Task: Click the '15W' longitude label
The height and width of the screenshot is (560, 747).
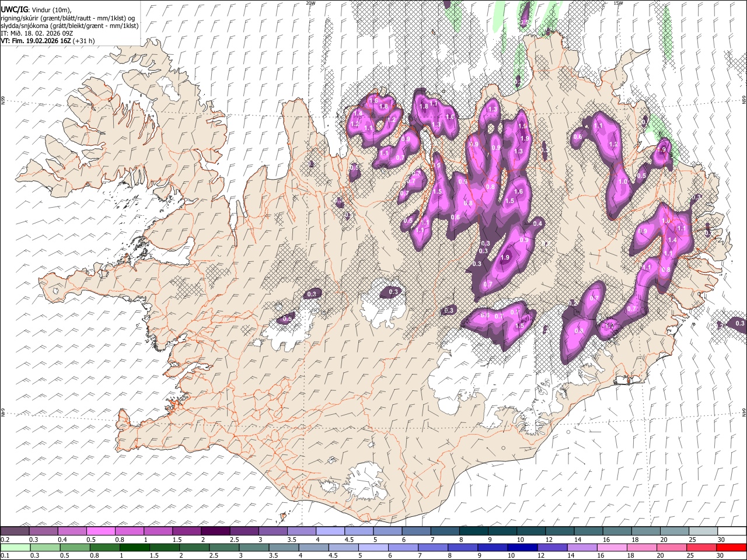Action: point(618,3)
